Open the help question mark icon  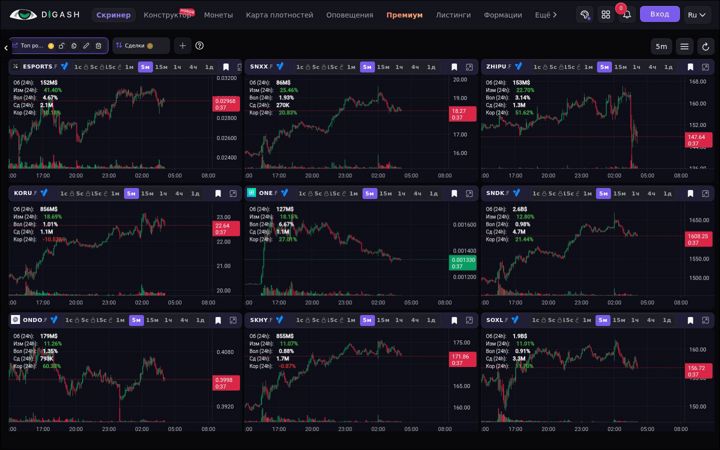click(x=199, y=45)
